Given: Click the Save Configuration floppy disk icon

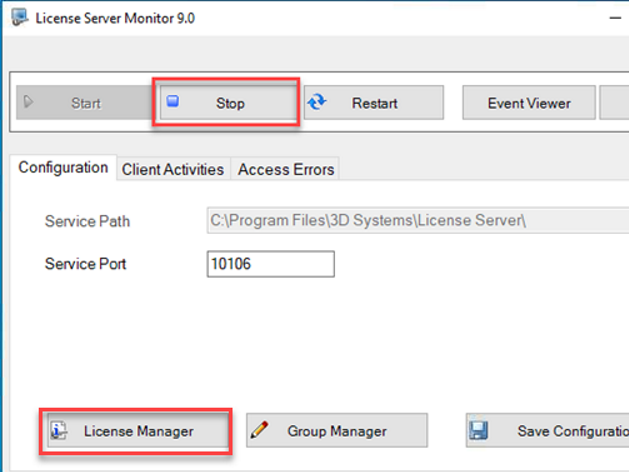Looking at the screenshot, I should pos(478,430).
